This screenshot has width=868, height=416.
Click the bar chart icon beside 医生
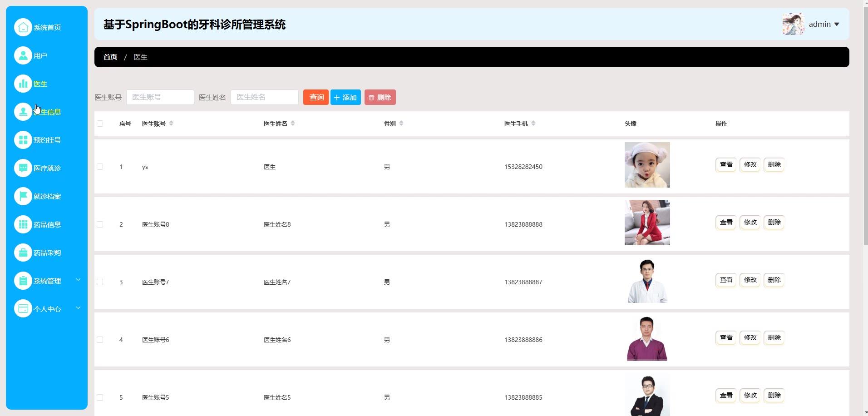pos(23,84)
